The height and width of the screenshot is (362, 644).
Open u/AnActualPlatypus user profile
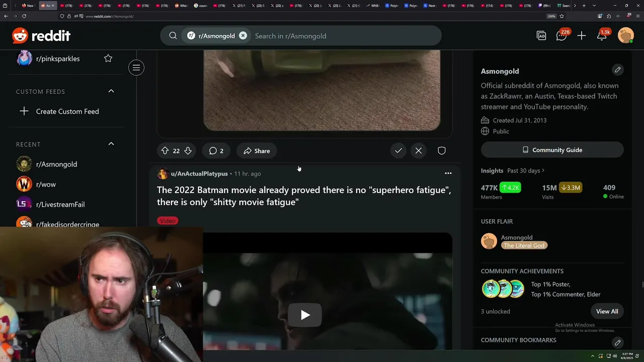(x=199, y=173)
